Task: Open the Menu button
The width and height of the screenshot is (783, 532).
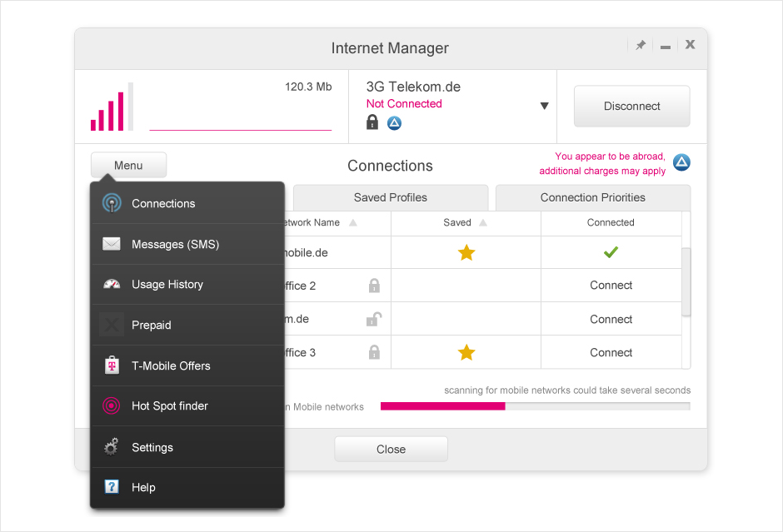Action: [129, 165]
